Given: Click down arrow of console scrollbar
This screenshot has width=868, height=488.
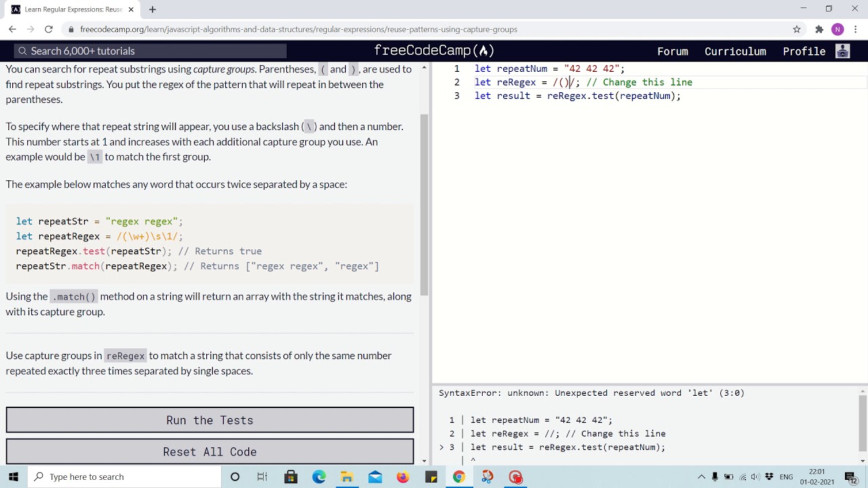Looking at the screenshot, I should 863,461.
